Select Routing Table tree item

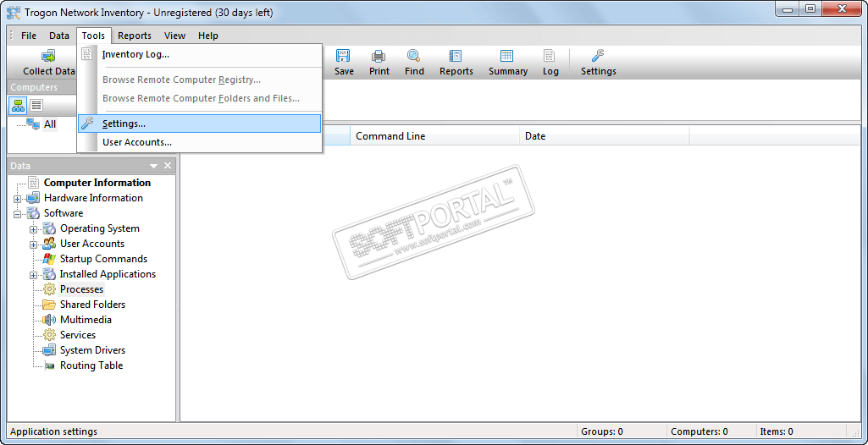point(91,365)
